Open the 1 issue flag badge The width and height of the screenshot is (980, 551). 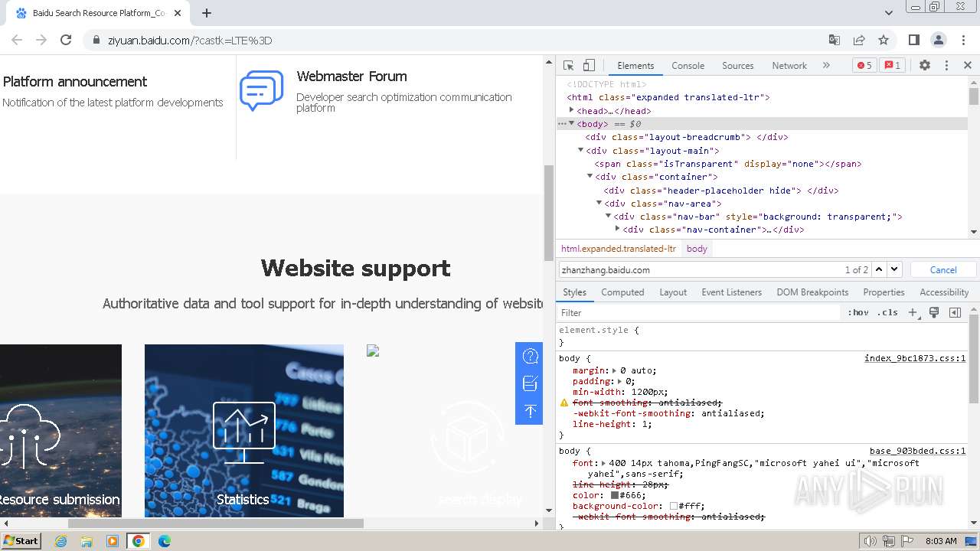point(892,66)
